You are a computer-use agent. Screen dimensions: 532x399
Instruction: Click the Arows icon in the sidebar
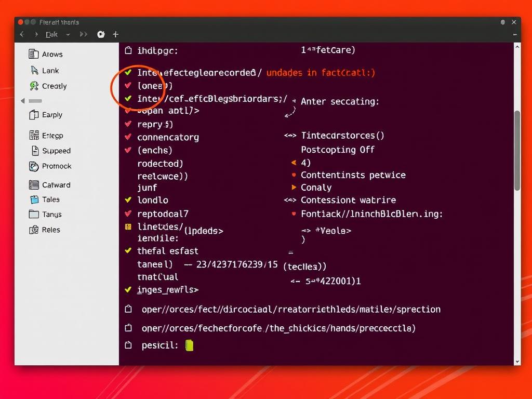coord(34,54)
